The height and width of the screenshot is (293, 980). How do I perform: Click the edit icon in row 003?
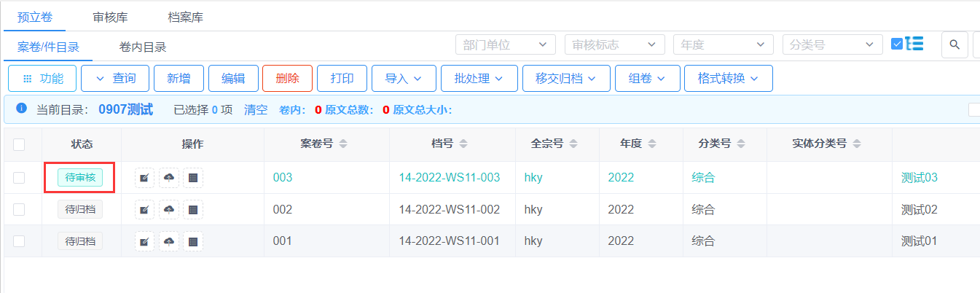point(144,178)
